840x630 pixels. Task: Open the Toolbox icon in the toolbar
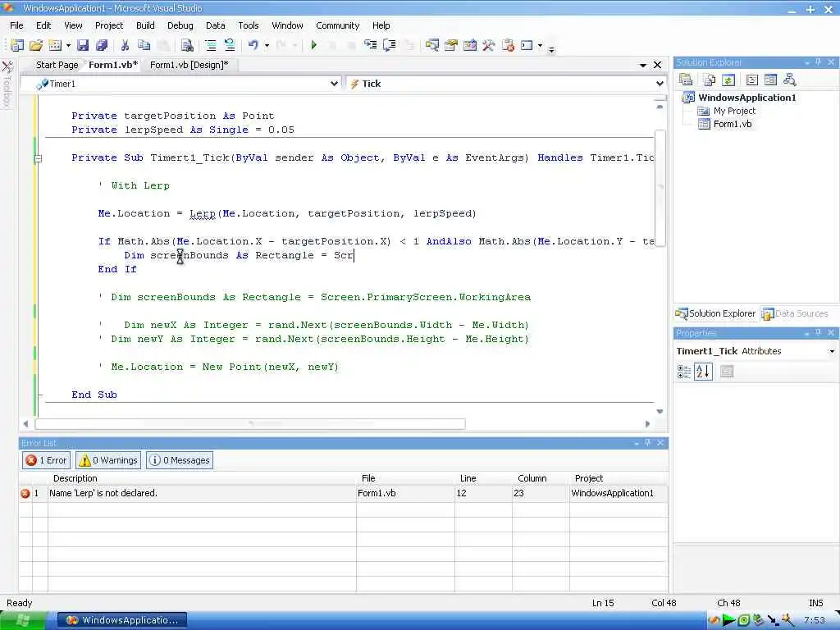(489, 46)
